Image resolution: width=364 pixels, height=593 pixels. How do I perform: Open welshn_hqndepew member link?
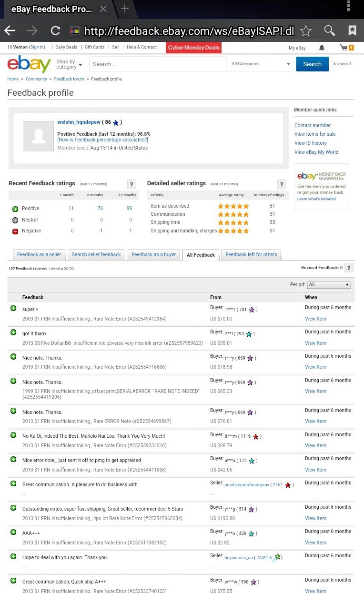click(x=79, y=122)
